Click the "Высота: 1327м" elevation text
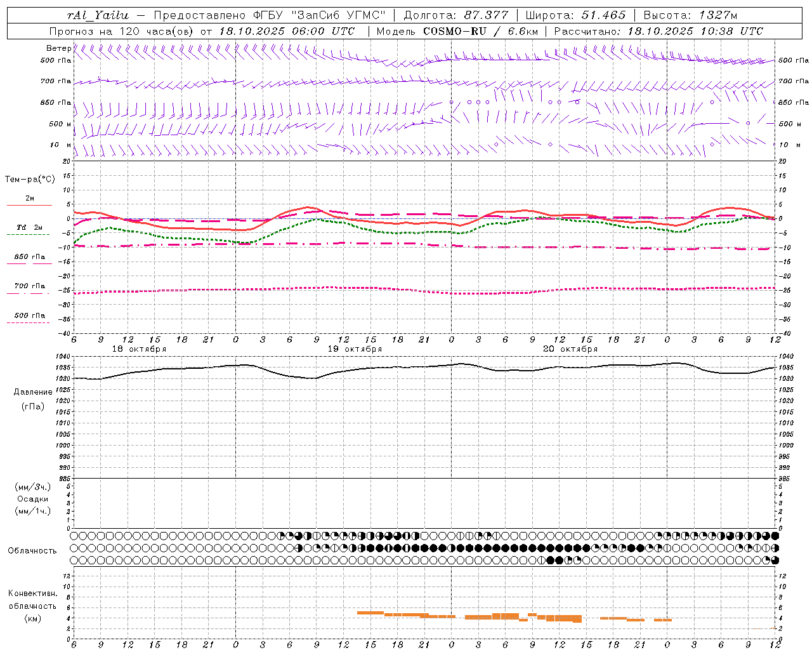Image resolution: width=812 pixels, height=650 pixels. pos(690,15)
